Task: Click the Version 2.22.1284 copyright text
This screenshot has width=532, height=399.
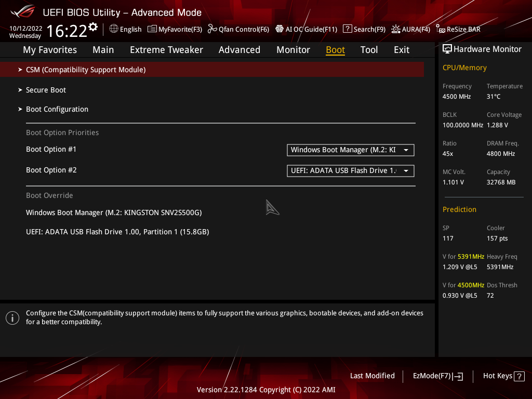Action: coord(266,390)
